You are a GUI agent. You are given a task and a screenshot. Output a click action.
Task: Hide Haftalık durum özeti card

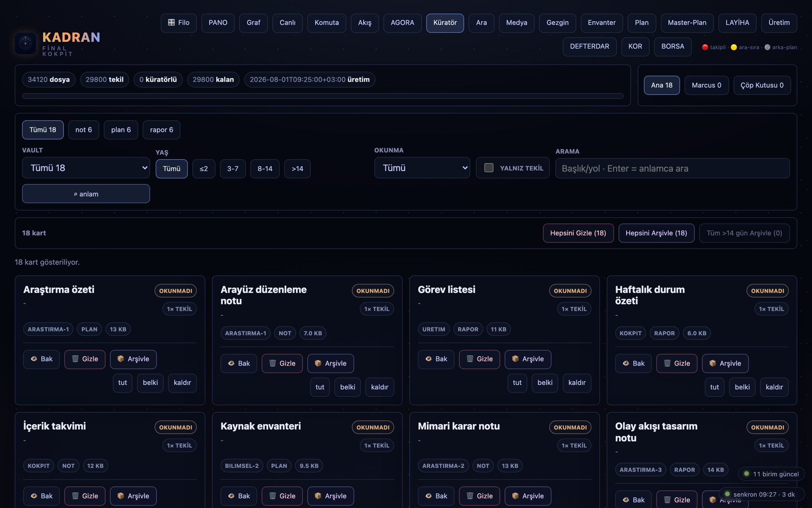677,364
